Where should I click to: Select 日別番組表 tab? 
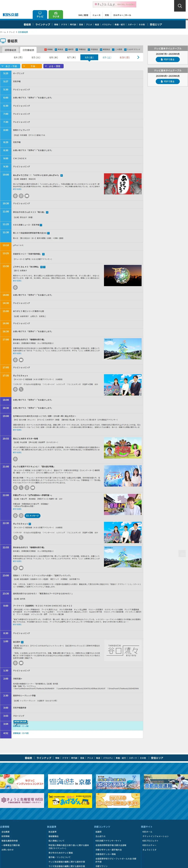coord(28,50)
